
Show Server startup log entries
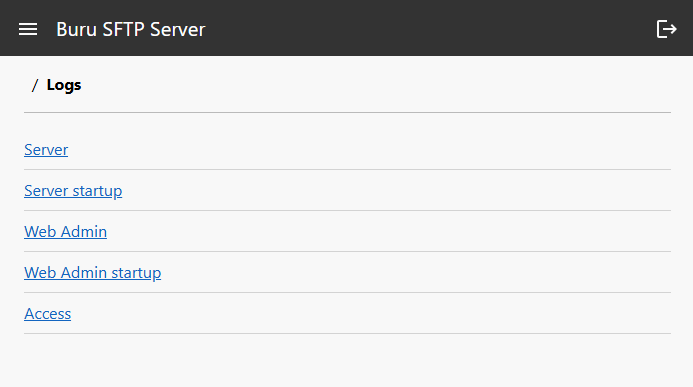tap(73, 190)
